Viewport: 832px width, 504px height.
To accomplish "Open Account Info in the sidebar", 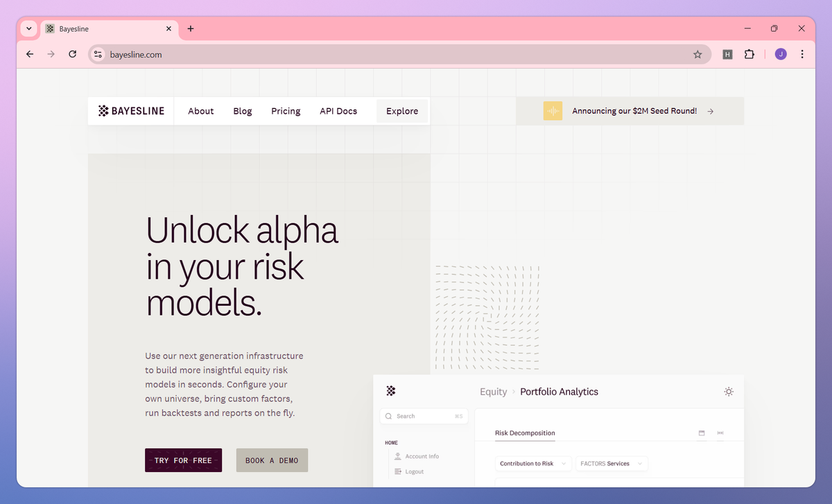I will pos(422,456).
